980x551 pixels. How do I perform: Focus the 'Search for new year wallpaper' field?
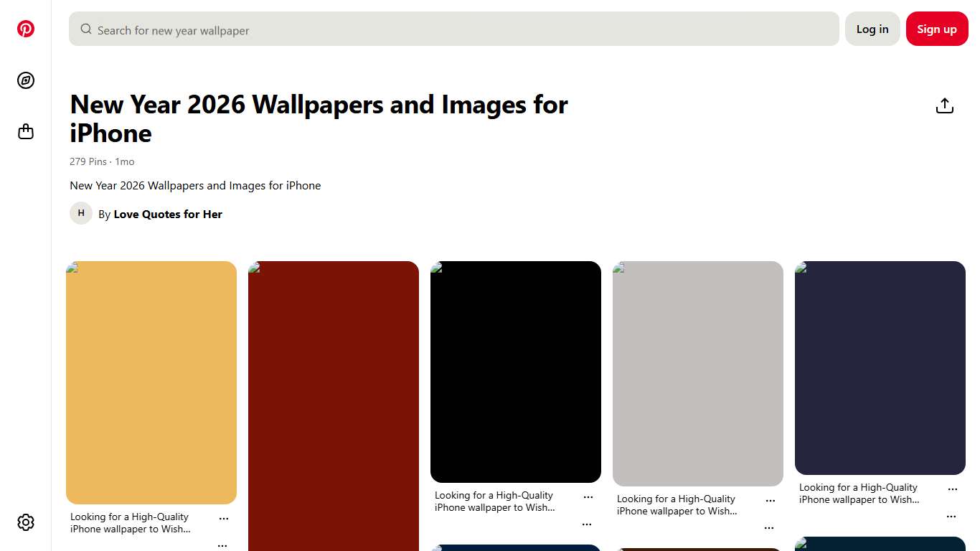point(459,30)
